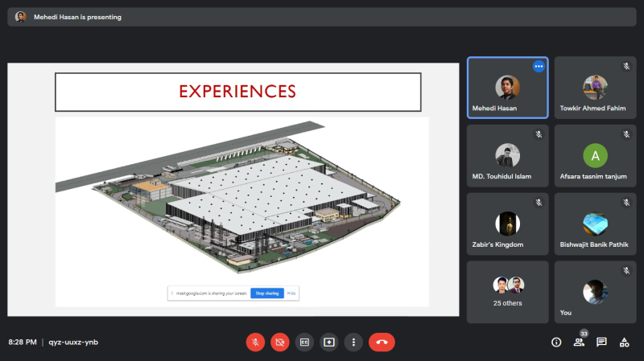Unmute the microphone

[x=255, y=342]
